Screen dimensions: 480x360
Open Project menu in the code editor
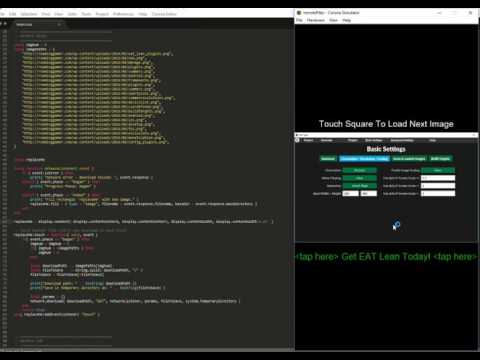102,14
